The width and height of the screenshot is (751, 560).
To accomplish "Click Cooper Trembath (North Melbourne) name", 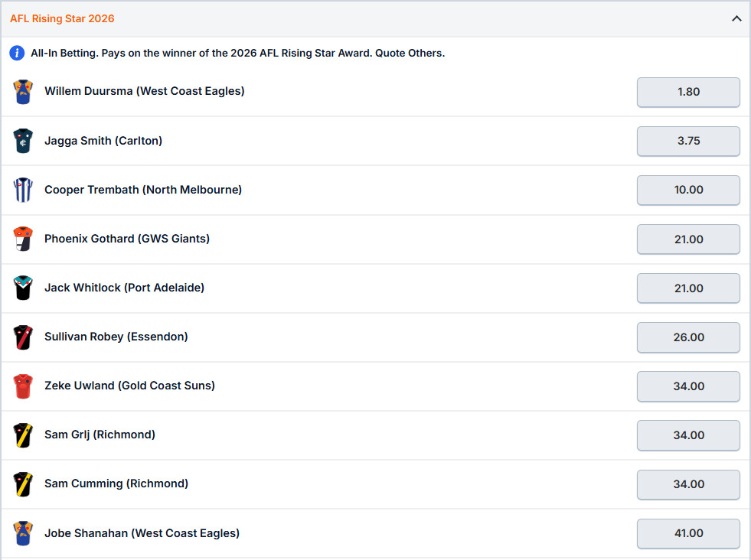I will [143, 190].
